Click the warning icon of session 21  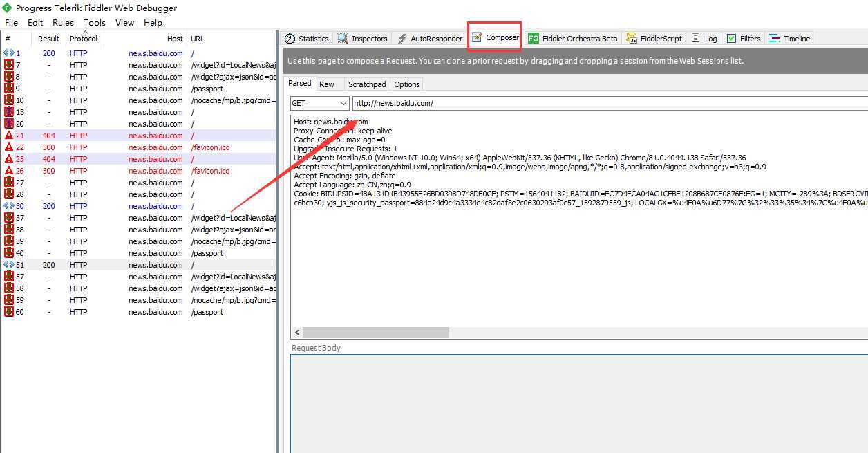pos(9,136)
